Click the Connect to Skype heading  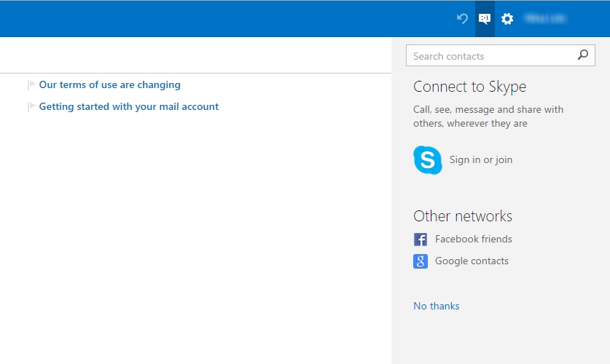click(469, 87)
